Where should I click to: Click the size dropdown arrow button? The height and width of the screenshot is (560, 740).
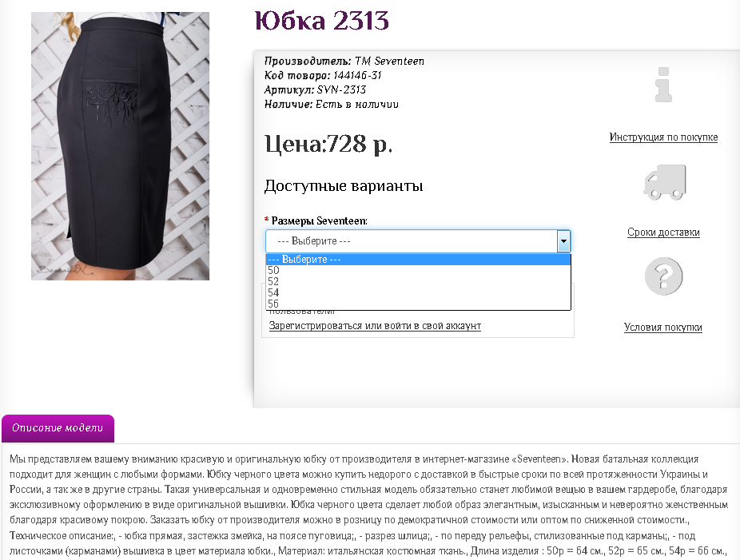pyautogui.click(x=563, y=241)
